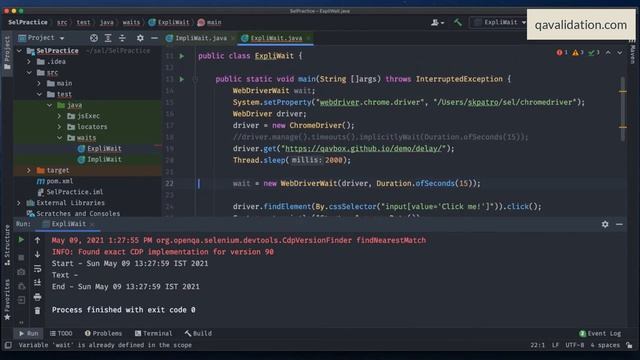
Task: Expand the .idea folder
Action: [29, 62]
